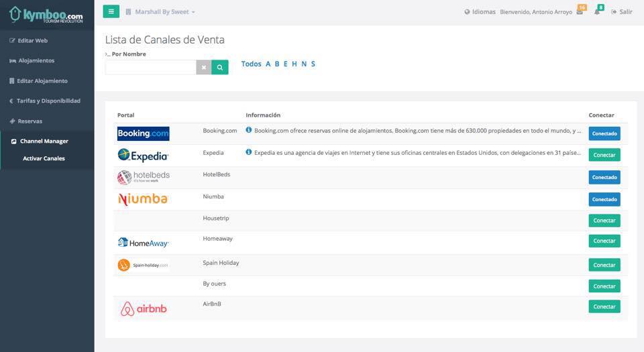644x352 pixels.
Task: Click Conectar button for Housetrip
Action: [x=604, y=221]
